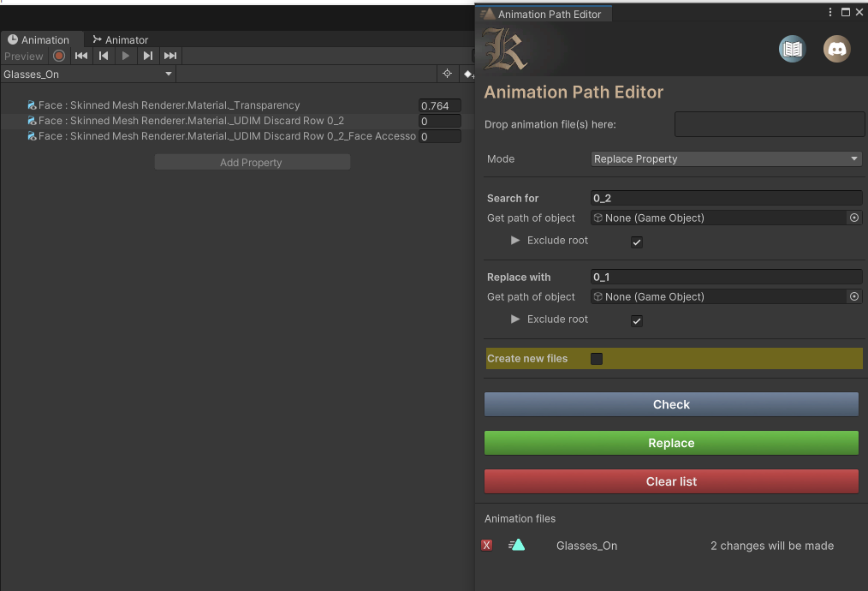Click the Search for text field

click(726, 198)
